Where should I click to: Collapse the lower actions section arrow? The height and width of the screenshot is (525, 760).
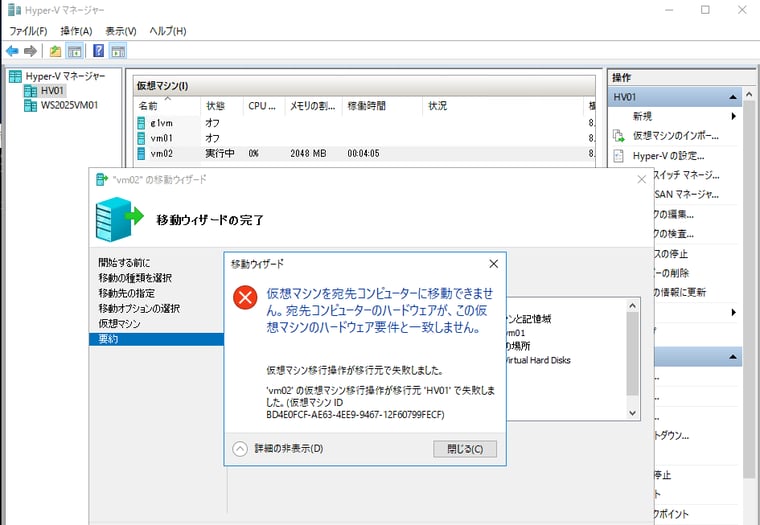732,357
